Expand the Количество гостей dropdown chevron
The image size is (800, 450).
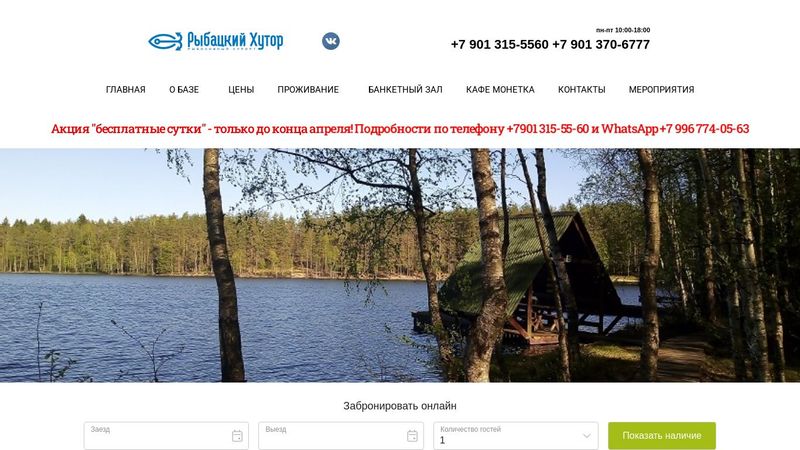[x=587, y=436]
